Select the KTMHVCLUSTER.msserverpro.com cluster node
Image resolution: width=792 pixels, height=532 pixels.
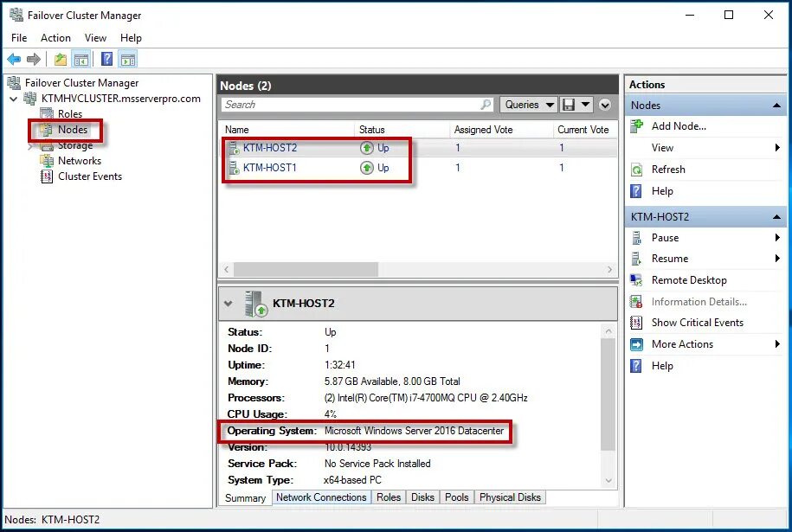[120, 99]
